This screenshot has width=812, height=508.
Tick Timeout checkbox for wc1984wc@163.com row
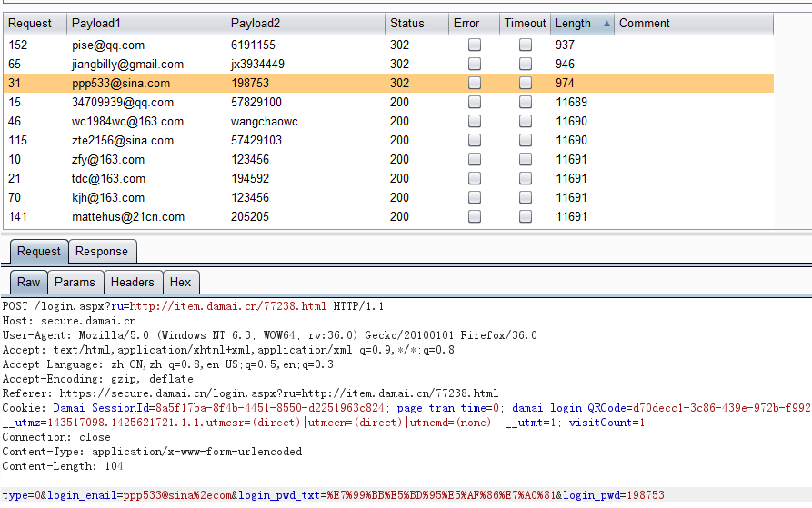pyautogui.click(x=526, y=122)
